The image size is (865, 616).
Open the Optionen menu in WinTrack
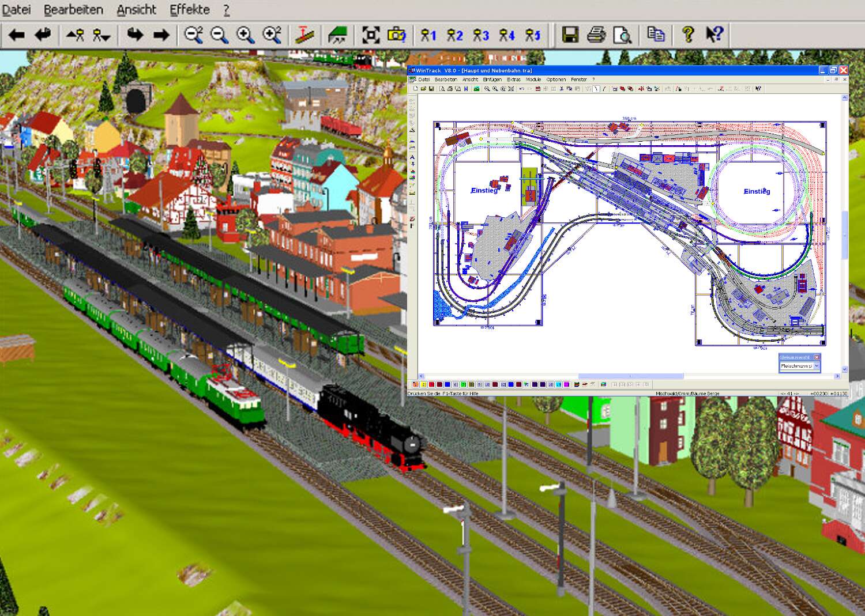555,80
